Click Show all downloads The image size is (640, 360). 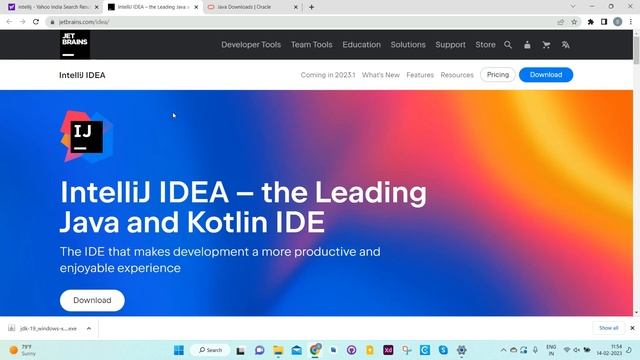609,328
